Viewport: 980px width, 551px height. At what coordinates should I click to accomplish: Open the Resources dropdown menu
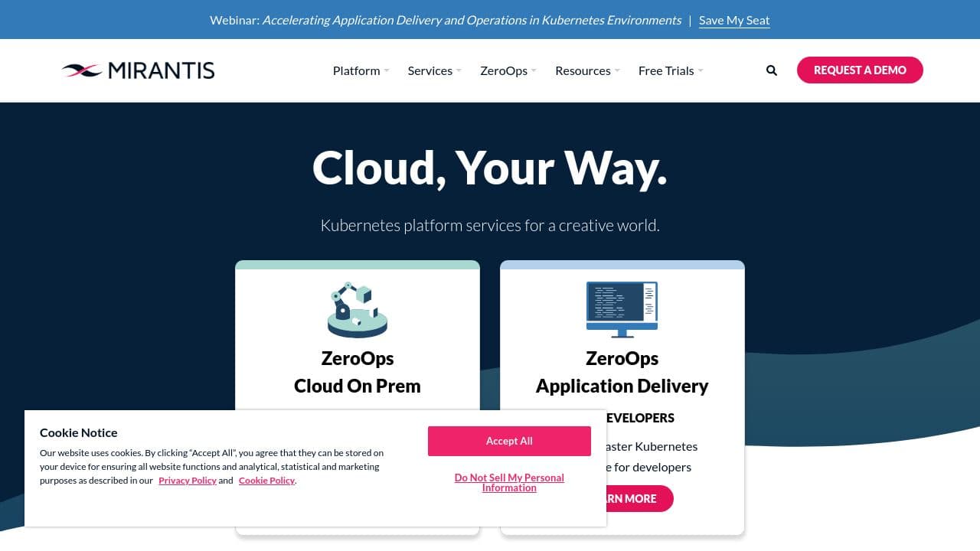click(588, 70)
